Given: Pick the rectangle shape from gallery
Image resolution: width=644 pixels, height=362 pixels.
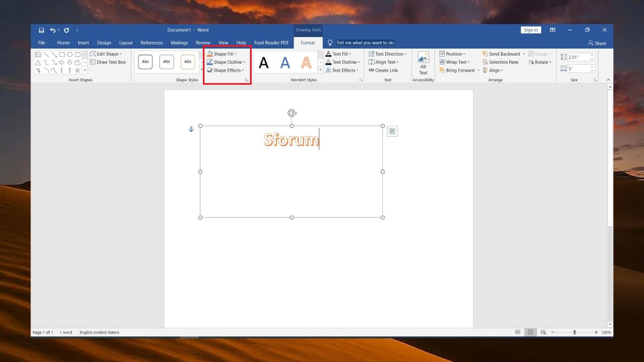Looking at the screenshot, I should click(62, 54).
